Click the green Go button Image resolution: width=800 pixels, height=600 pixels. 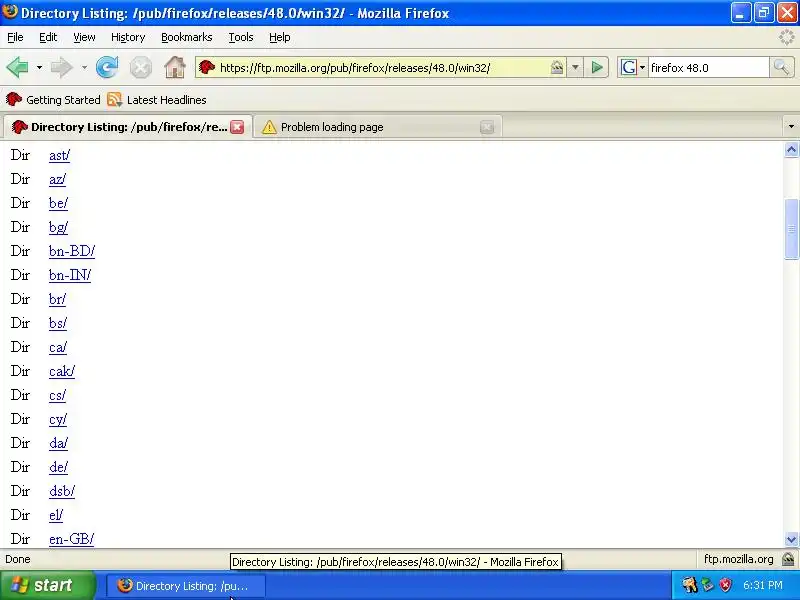click(596, 67)
